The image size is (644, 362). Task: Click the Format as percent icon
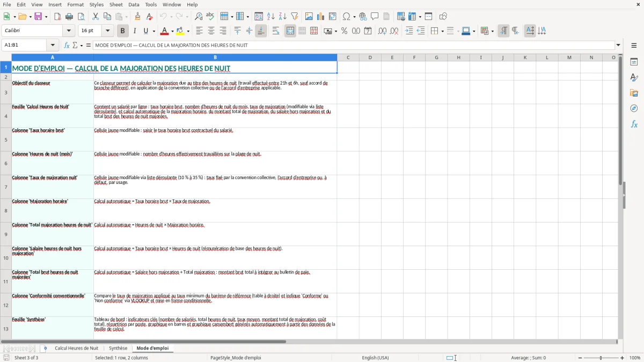pyautogui.click(x=345, y=31)
